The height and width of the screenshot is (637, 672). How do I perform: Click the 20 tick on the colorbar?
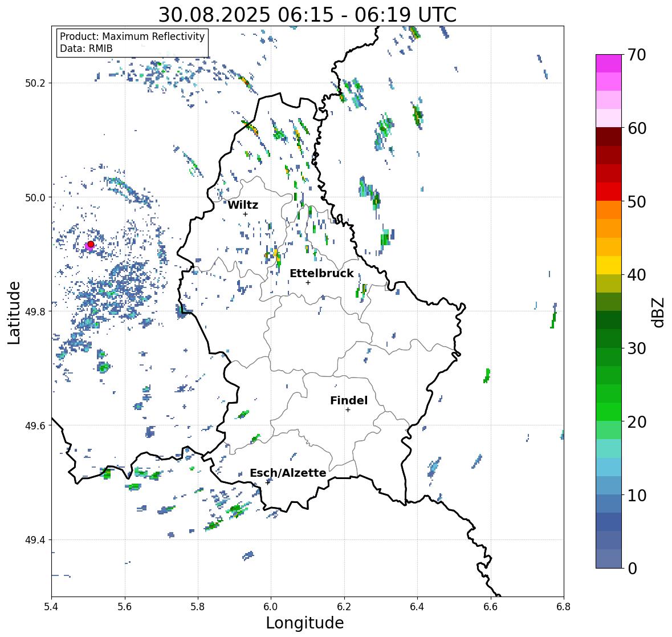[637, 421]
